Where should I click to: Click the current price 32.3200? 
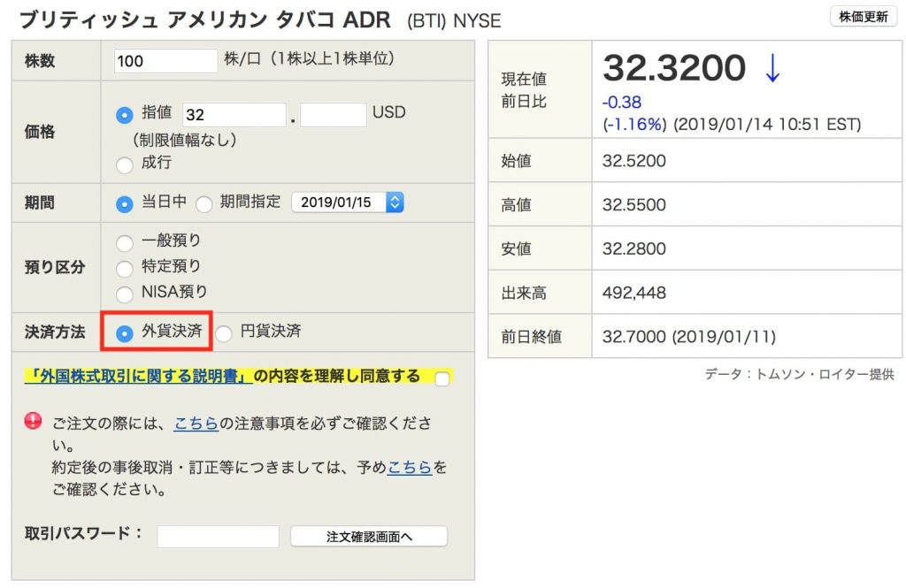tap(674, 68)
